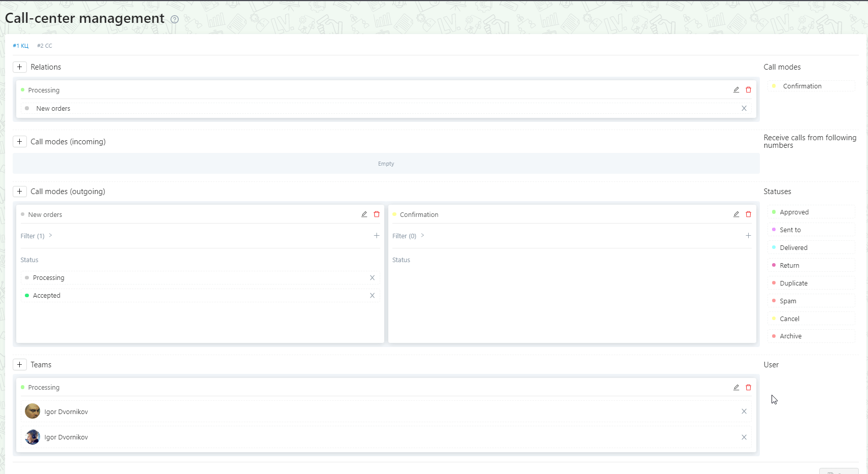Screen dimensions: 868x474
Task: Edit the Processing relation
Action: tap(736, 89)
